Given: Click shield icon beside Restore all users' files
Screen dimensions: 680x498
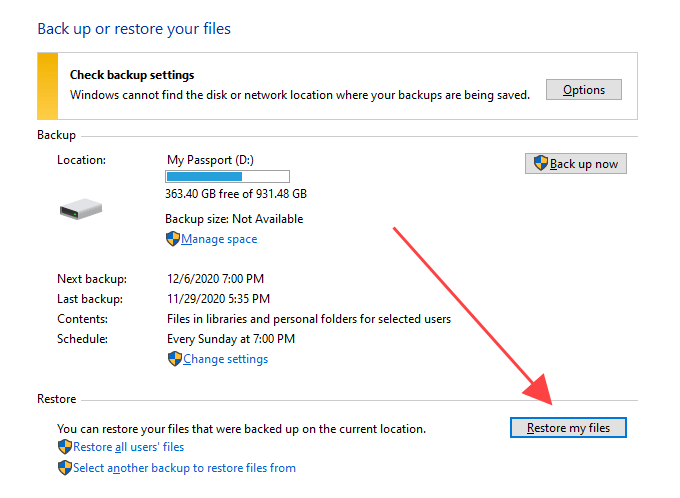Looking at the screenshot, I should (x=65, y=447).
